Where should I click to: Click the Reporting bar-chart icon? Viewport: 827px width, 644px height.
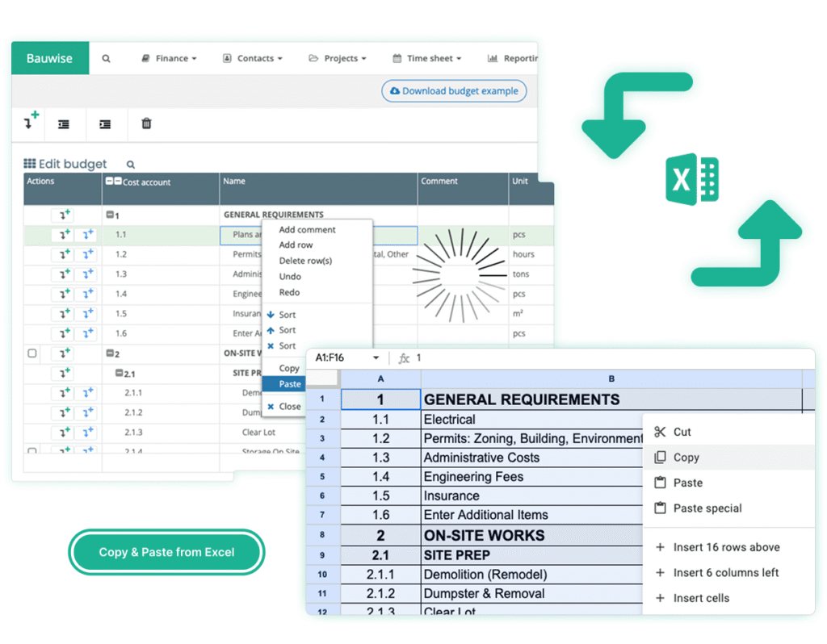pos(493,58)
